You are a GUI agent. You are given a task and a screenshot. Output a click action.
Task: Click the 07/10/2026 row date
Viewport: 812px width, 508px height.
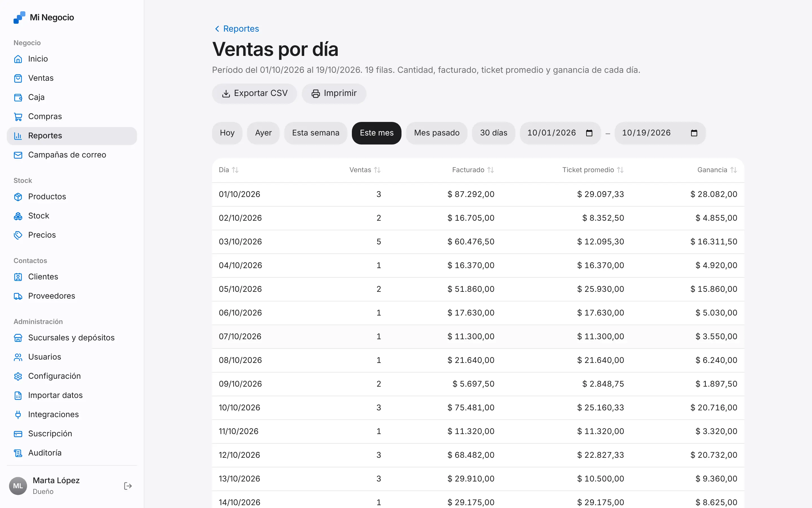240,337
